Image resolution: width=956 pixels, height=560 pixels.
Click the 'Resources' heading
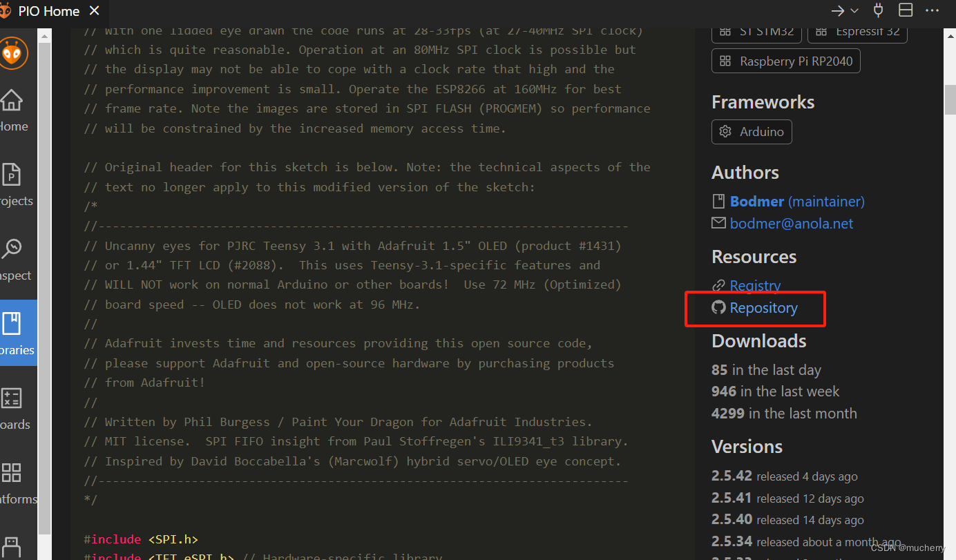(x=754, y=257)
